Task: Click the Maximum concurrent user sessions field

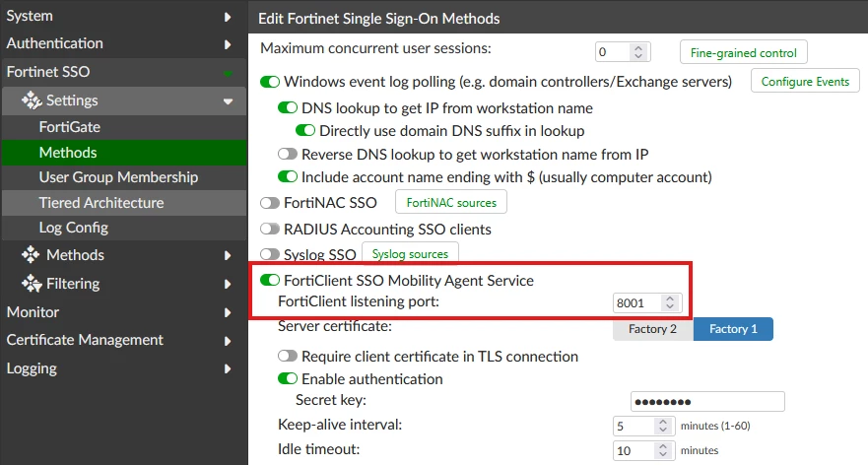Action: pyautogui.click(x=623, y=52)
